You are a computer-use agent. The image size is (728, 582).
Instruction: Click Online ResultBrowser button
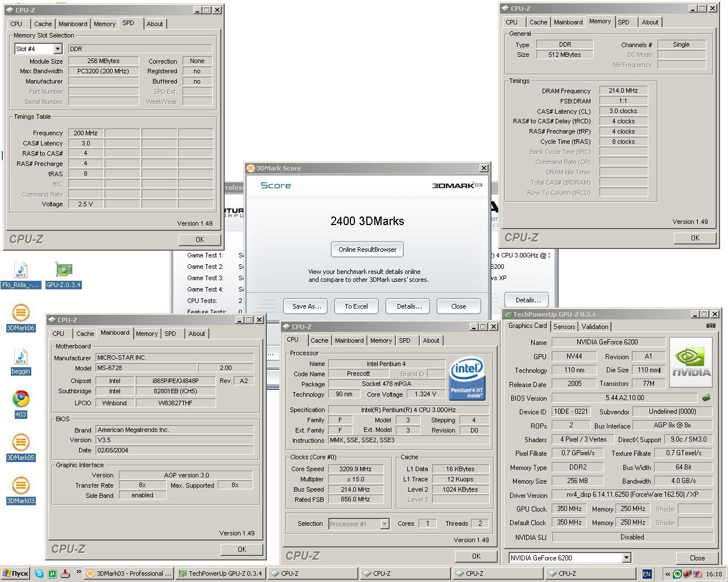tap(367, 250)
